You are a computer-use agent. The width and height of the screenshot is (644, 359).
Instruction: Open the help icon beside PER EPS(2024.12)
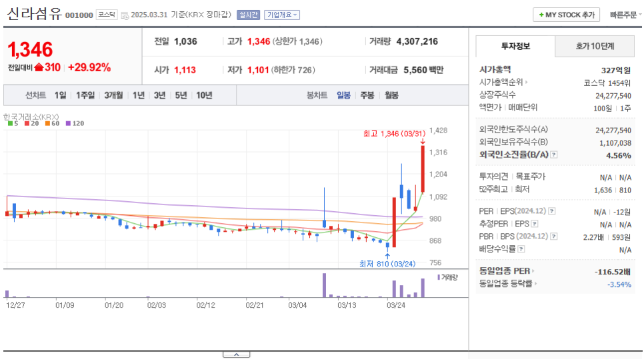[552, 211]
